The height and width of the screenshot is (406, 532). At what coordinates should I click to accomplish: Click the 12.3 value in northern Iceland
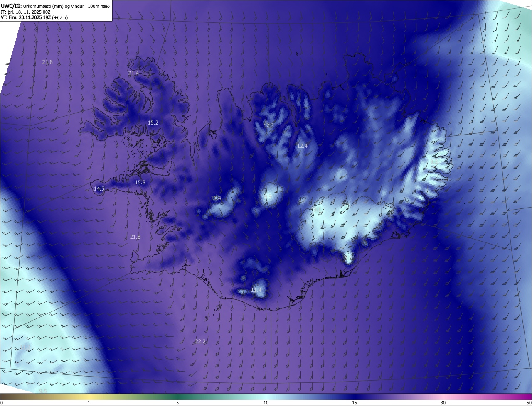pos(269,125)
